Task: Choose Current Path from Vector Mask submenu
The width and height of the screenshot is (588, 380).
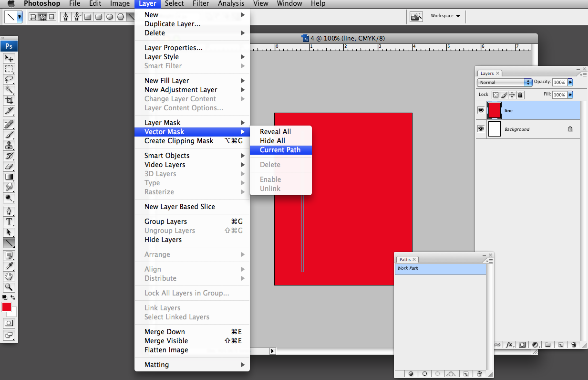Action: 280,150
